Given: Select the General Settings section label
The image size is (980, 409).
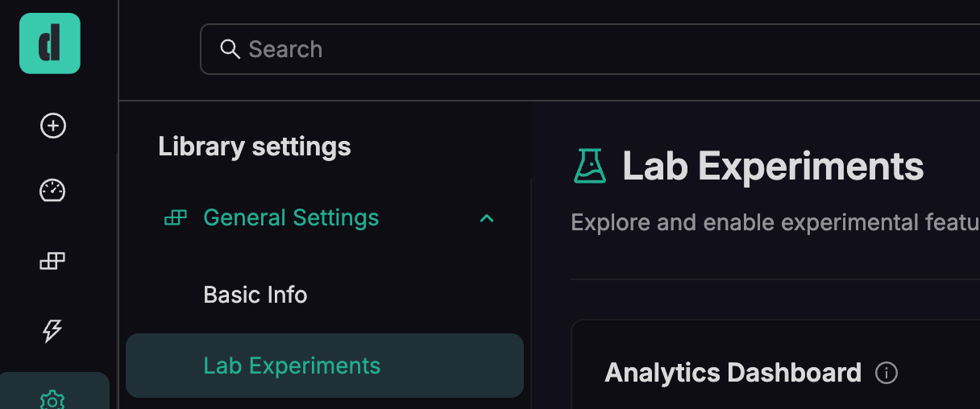Looking at the screenshot, I should [291, 217].
